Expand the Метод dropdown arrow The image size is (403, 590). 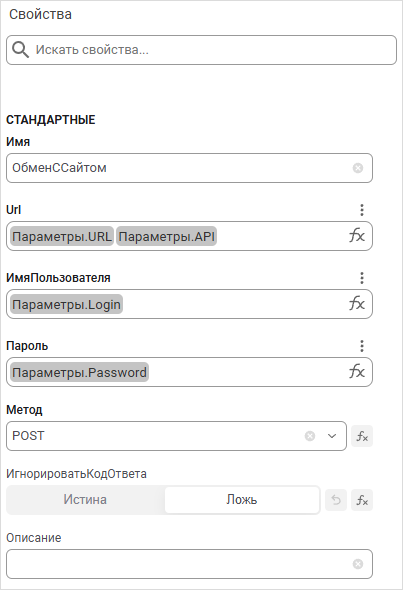pos(332,436)
